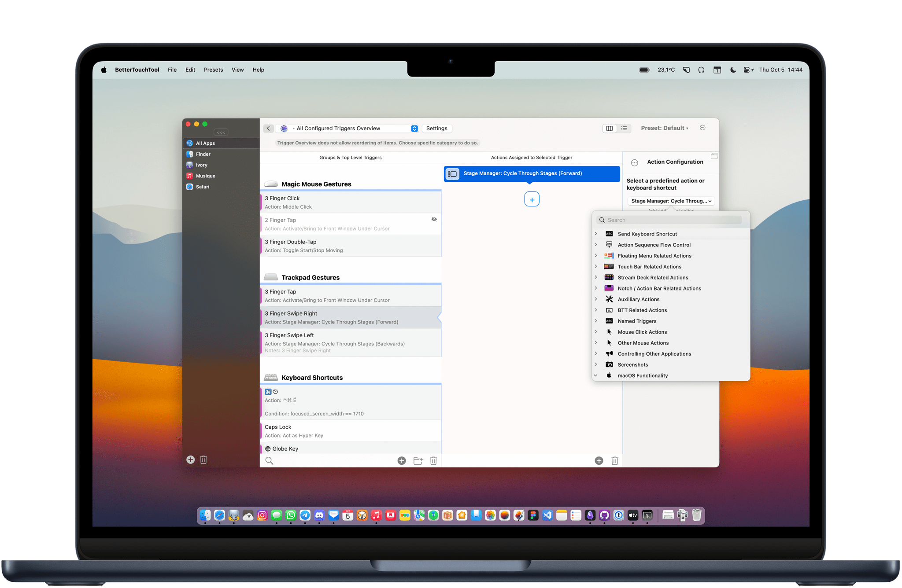Toggle the column layout view icon
Viewport: 902px width, 588px height.
[610, 128]
